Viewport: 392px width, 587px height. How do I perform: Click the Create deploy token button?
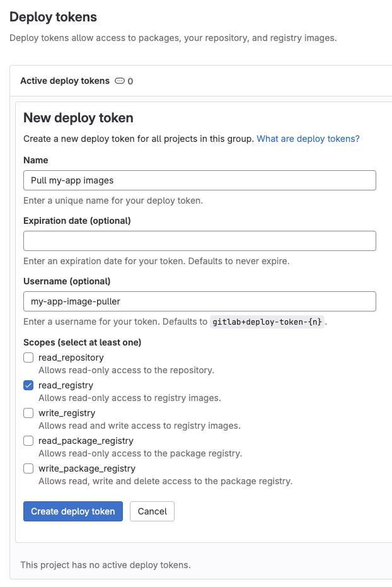click(72, 511)
